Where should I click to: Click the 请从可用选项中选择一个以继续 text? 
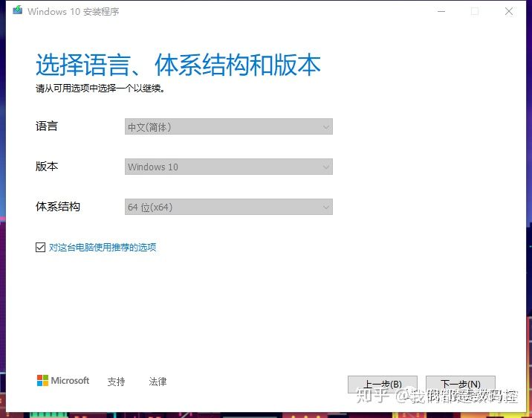tap(100, 89)
